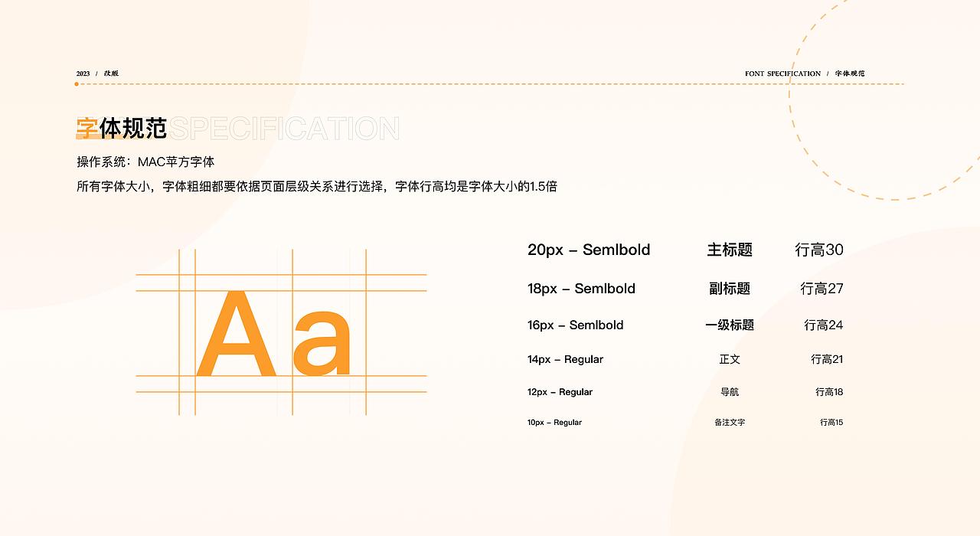Click the large orange capital 'A' glyph

click(236, 334)
